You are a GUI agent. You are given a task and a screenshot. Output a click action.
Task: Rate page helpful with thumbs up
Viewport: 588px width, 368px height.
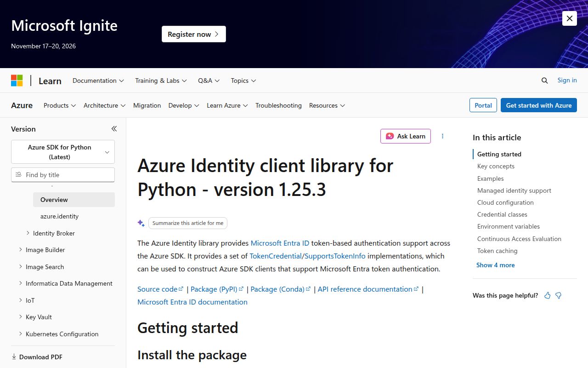coord(547,295)
